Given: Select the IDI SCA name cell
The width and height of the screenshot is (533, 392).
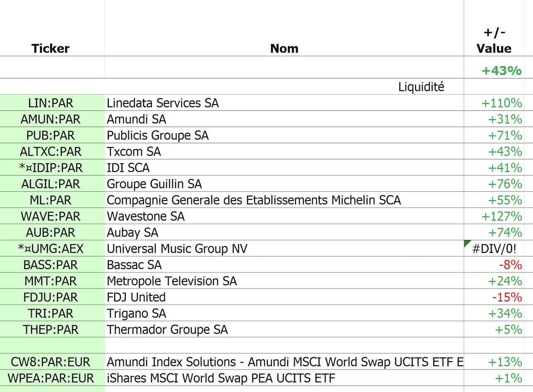Looking at the screenshot, I should point(128,168).
